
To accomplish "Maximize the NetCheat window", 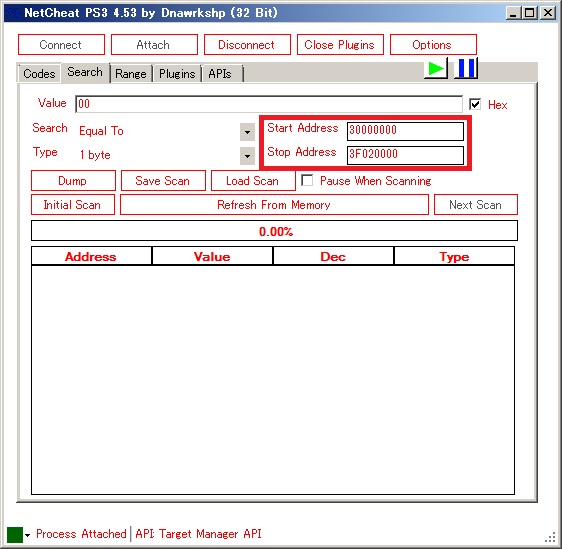I will pyautogui.click(x=529, y=13).
